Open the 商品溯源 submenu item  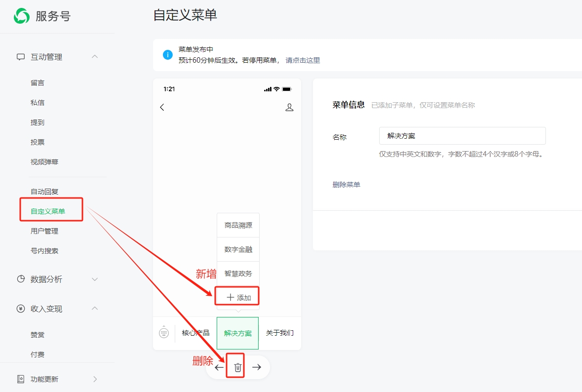[238, 225]
